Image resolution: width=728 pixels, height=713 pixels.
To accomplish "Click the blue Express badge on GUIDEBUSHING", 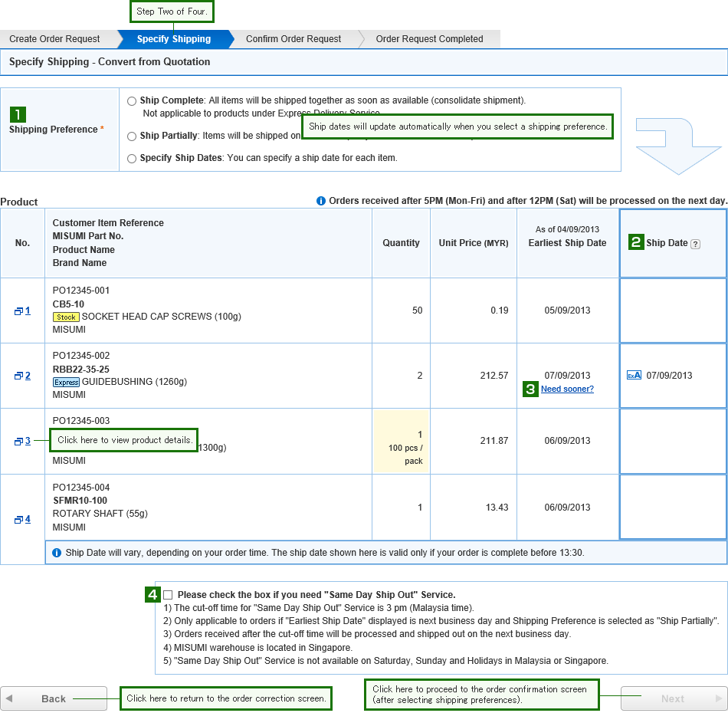I will pos(66,382).
